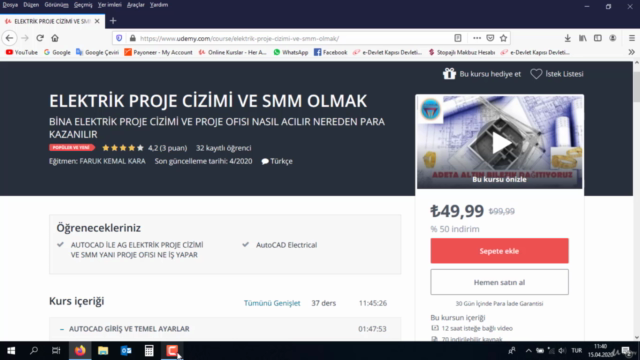Open page actions three-dots menu

pos(477,38)
